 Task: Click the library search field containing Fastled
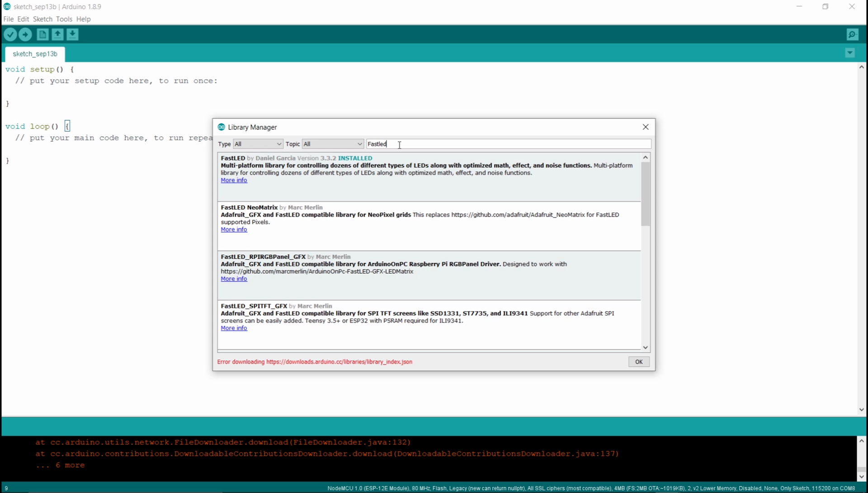tap(509, 144)
